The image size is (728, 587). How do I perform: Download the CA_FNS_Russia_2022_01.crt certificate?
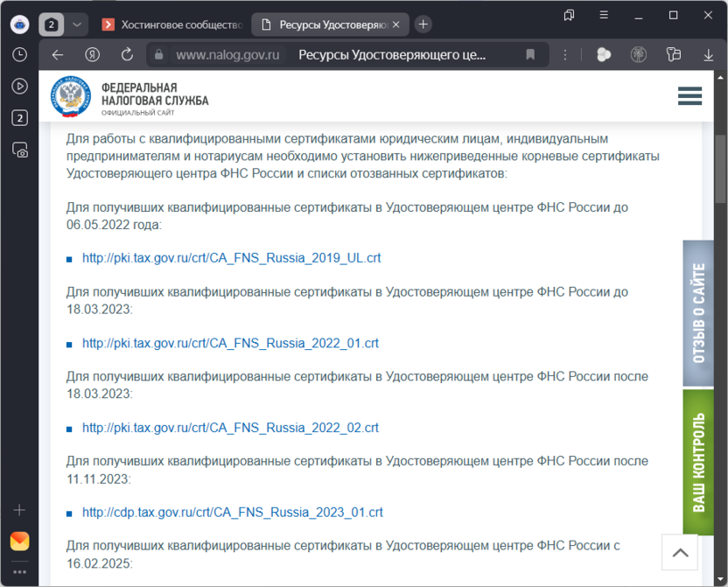tap(230, 343)
